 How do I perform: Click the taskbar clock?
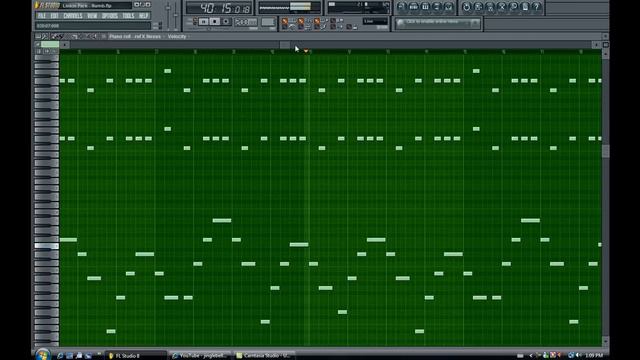point(594,356)
